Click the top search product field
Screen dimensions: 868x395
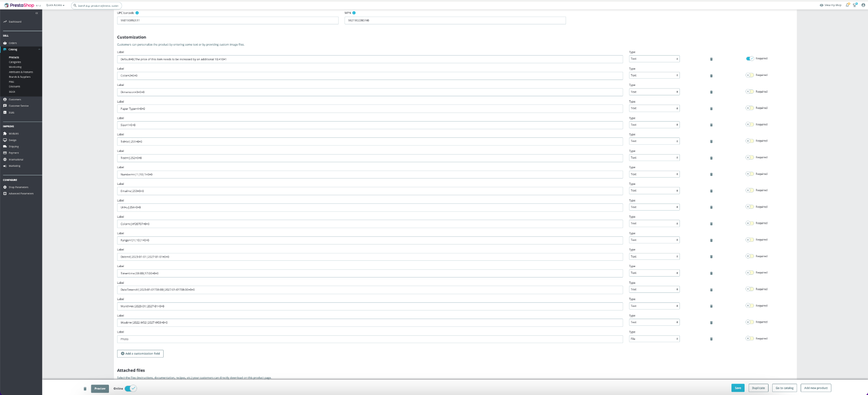(97, 6)
